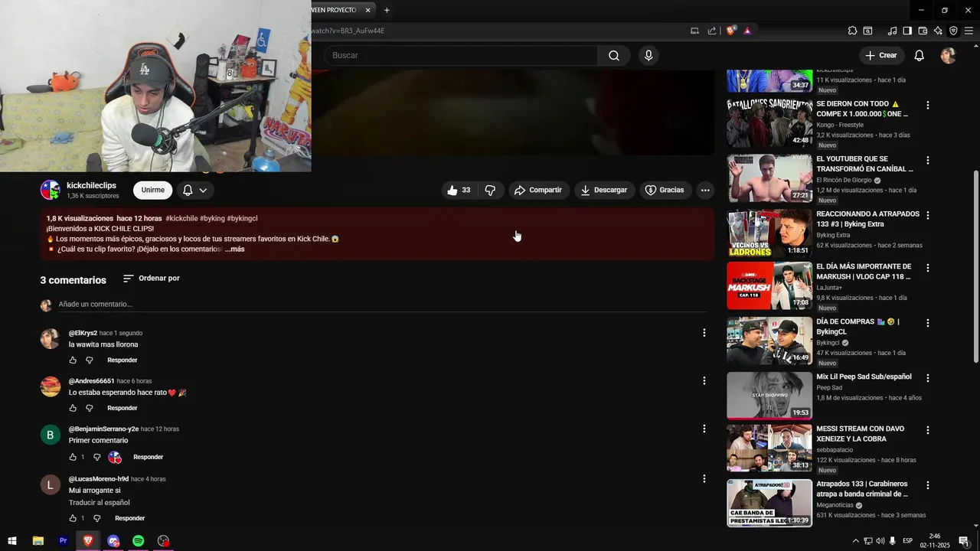Open REACCIONANDO A ATRAPADOS 133 video thumbnail
Screen dimensions: 980x551
click(769, 233)
